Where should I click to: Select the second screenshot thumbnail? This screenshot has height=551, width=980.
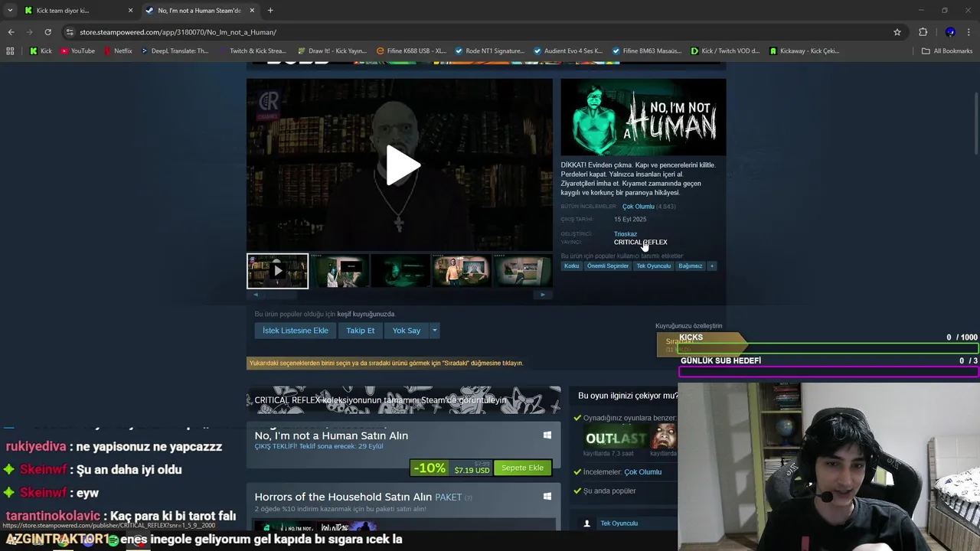338,271
